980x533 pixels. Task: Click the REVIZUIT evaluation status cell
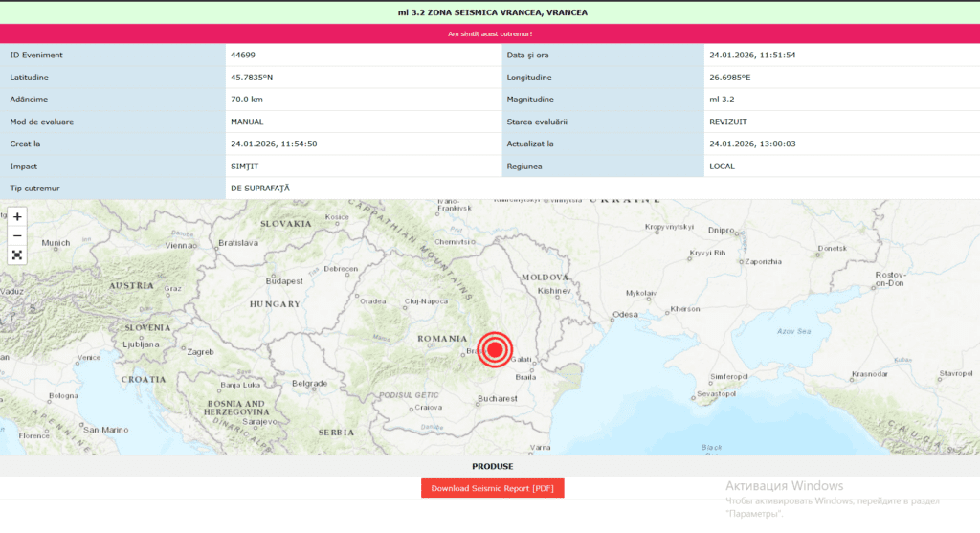click(x=729, y=122)
